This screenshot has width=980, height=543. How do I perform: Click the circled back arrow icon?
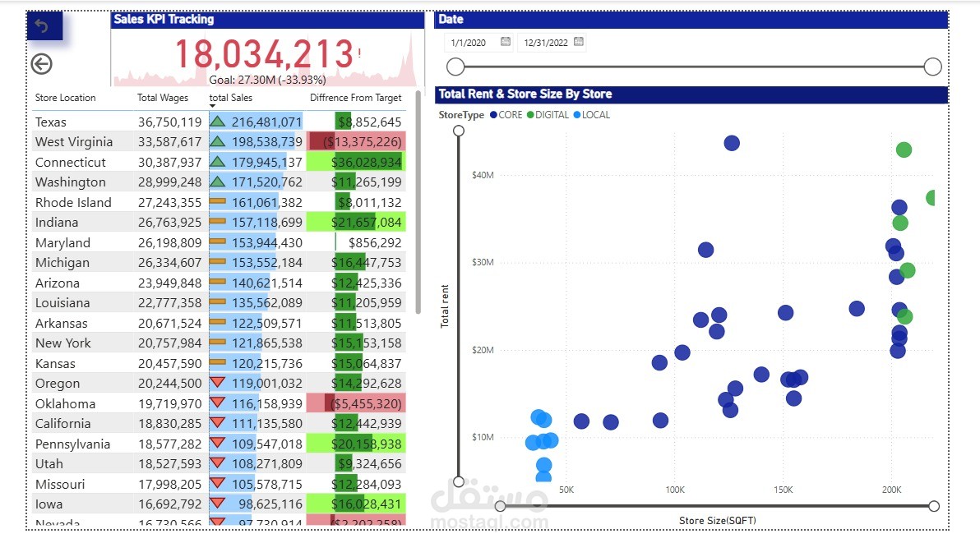[x=41, y=63]
